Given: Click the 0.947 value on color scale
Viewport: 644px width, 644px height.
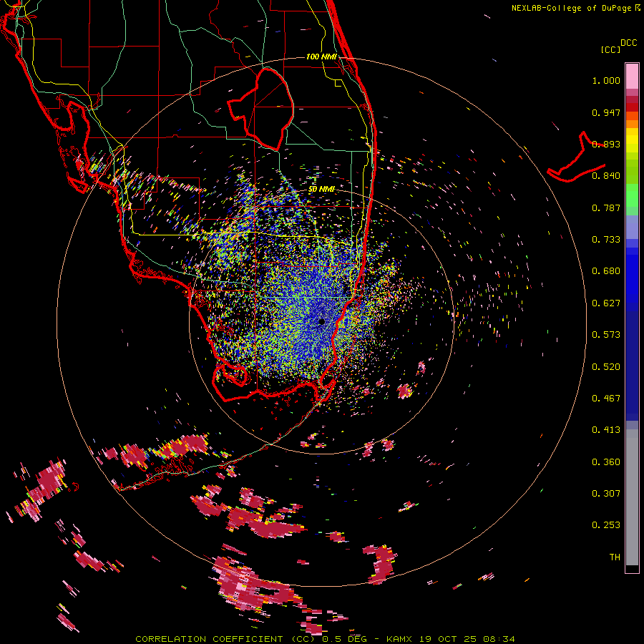Looking at the screenshot, I should tap(606, 112).
